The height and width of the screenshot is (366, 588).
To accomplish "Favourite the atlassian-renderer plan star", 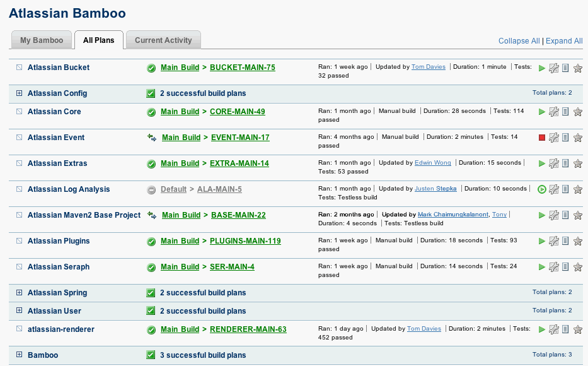I will pos(578,329).
